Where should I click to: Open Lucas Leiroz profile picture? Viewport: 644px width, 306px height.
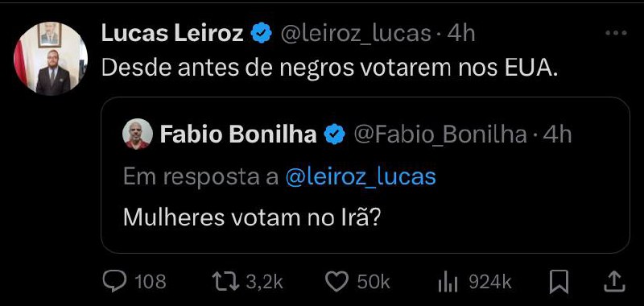click(51, 58)
